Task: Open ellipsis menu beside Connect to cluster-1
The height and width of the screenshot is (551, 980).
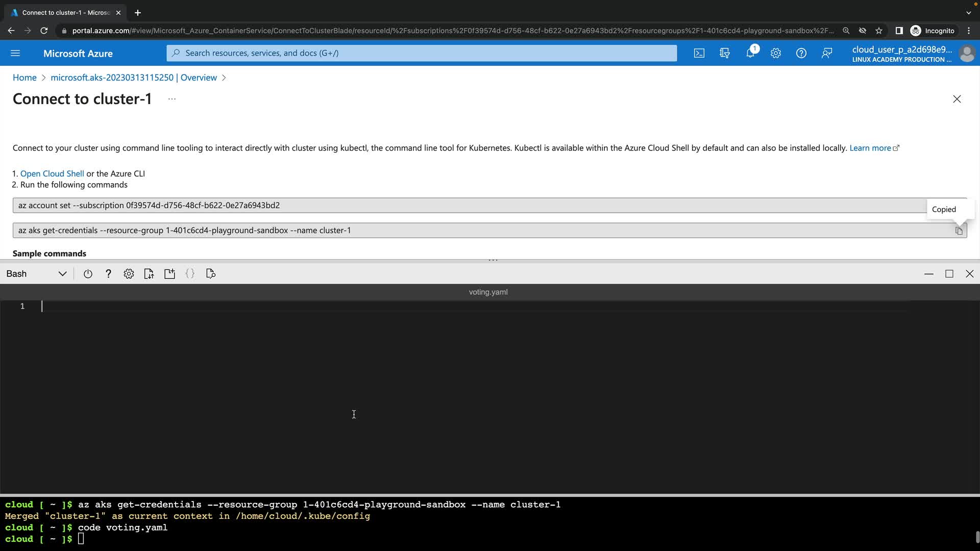Action: click(172, 99)
